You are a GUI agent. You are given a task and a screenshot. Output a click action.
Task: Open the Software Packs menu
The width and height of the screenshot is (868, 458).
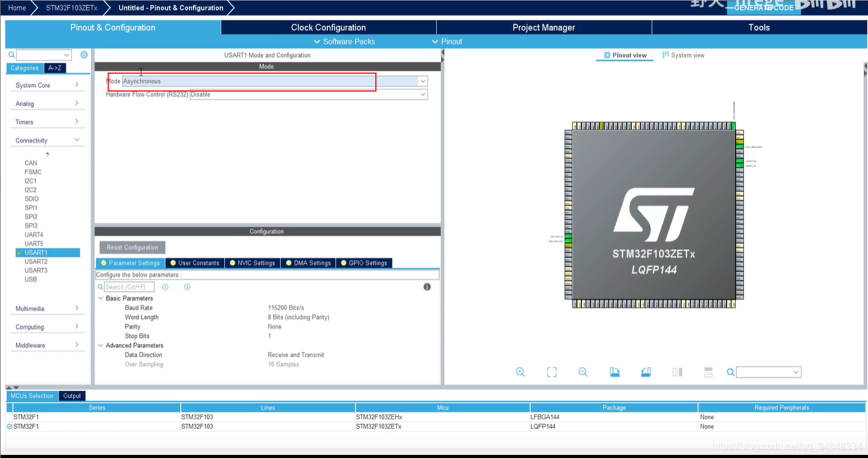click(x=344, y=41)
